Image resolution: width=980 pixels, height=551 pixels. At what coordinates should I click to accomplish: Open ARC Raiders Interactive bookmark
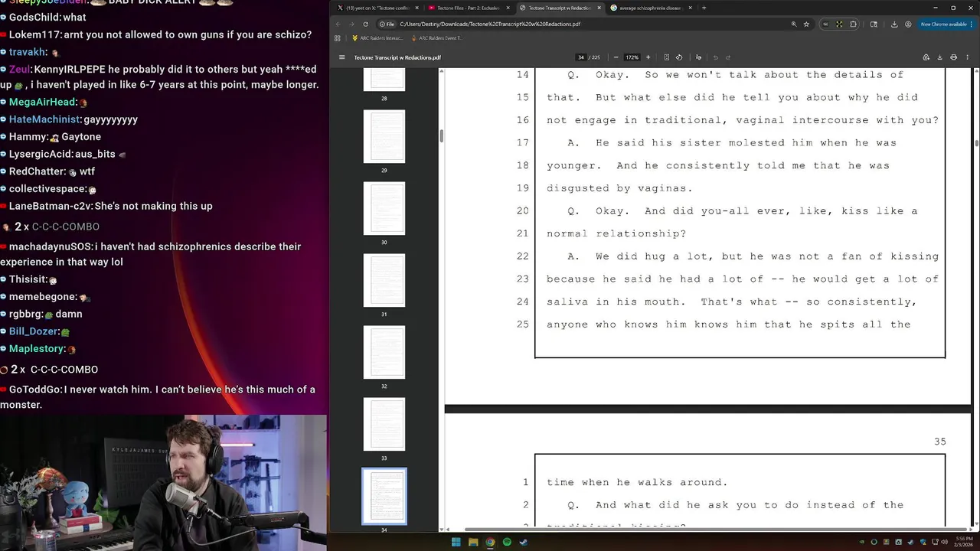377,37
